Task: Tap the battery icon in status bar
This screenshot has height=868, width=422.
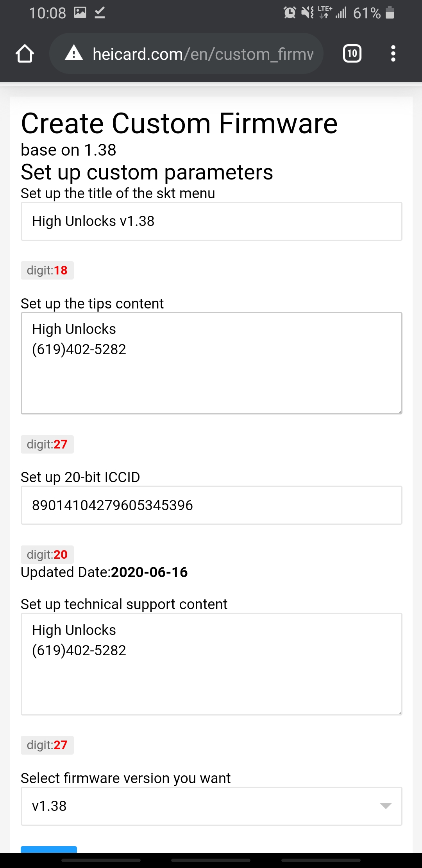Action: coord(390,13)
